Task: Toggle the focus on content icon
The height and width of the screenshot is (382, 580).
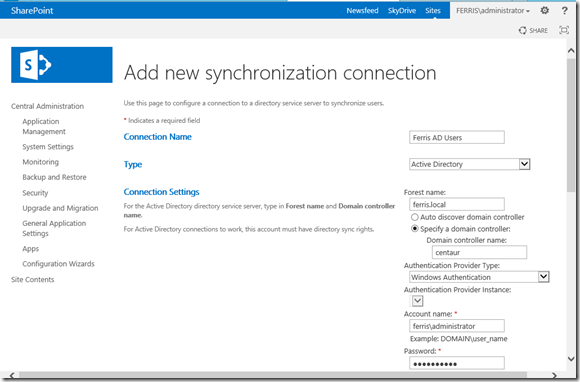Action: coord(564,30)
